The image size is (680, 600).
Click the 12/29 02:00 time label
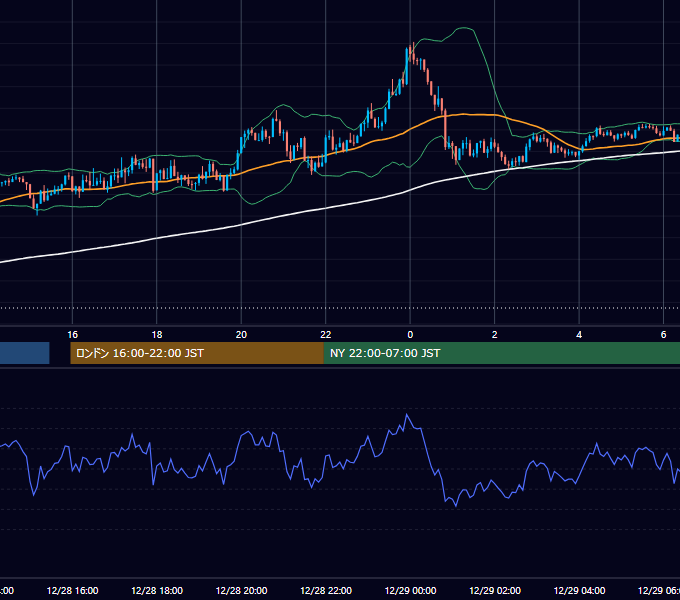click(495, 590)
